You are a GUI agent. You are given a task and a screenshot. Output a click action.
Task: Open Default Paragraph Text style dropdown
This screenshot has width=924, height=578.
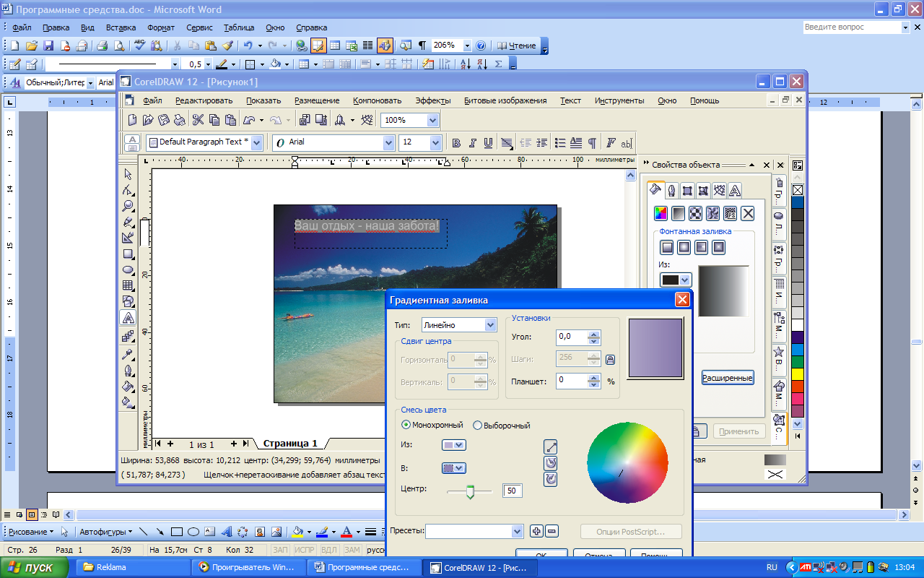click(256, 142)
